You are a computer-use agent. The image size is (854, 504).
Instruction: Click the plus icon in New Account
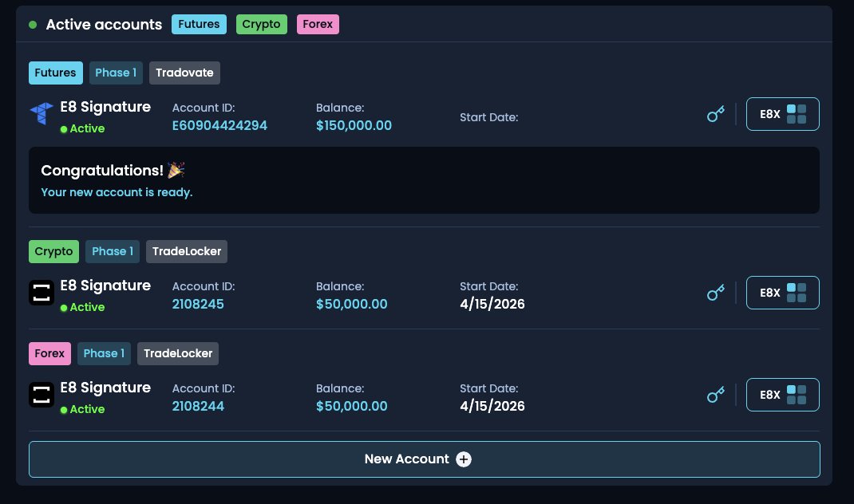coord(464,459)
